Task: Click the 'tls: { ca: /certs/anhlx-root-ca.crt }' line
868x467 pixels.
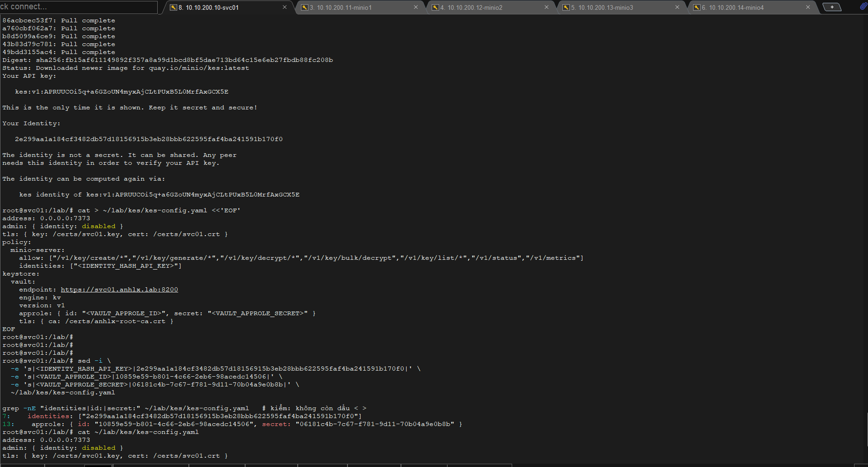Action: coord(96,321)
